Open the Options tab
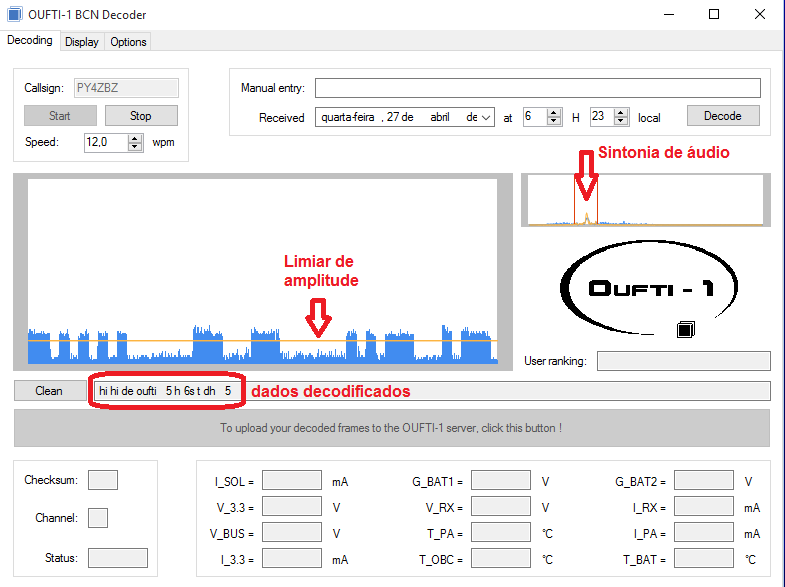 point(128,42)
